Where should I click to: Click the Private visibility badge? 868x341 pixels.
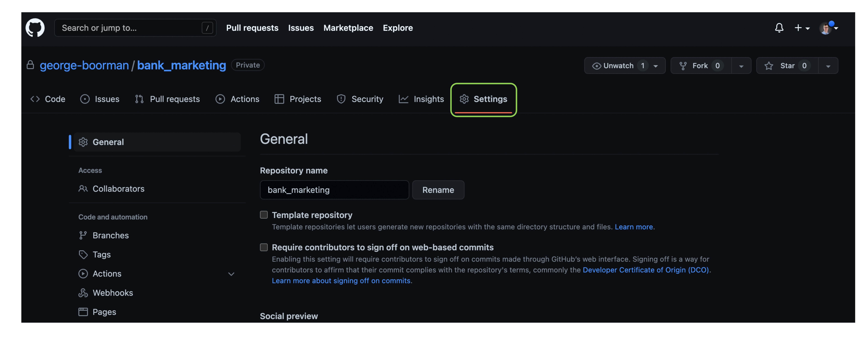(248, 65)
